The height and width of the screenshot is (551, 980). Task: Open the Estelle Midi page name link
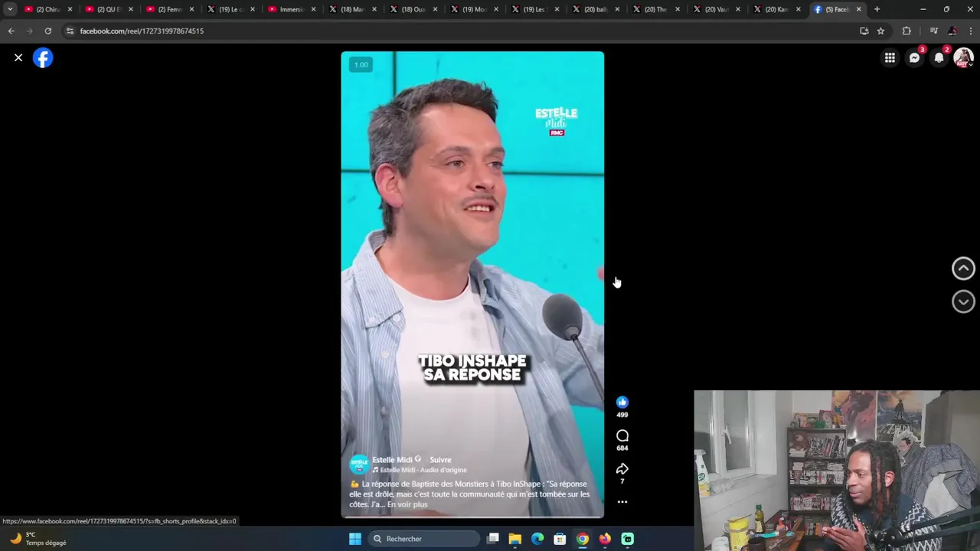392,460
